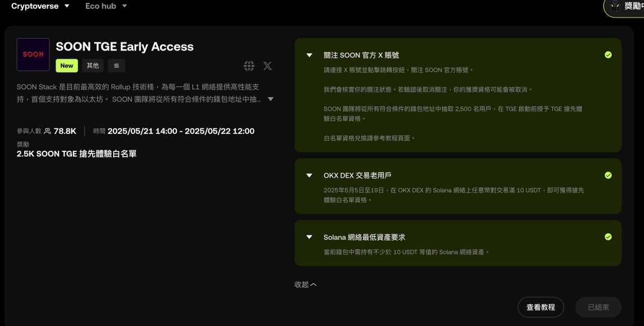Click the green checkmark for Solana 網絡最低資產要求
Screen dimensions: 644x326
(x=608, y=237)
